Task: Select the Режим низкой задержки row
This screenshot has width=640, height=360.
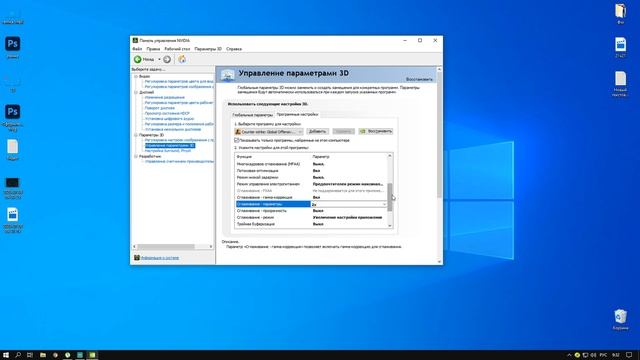Action: coord(311,178)
